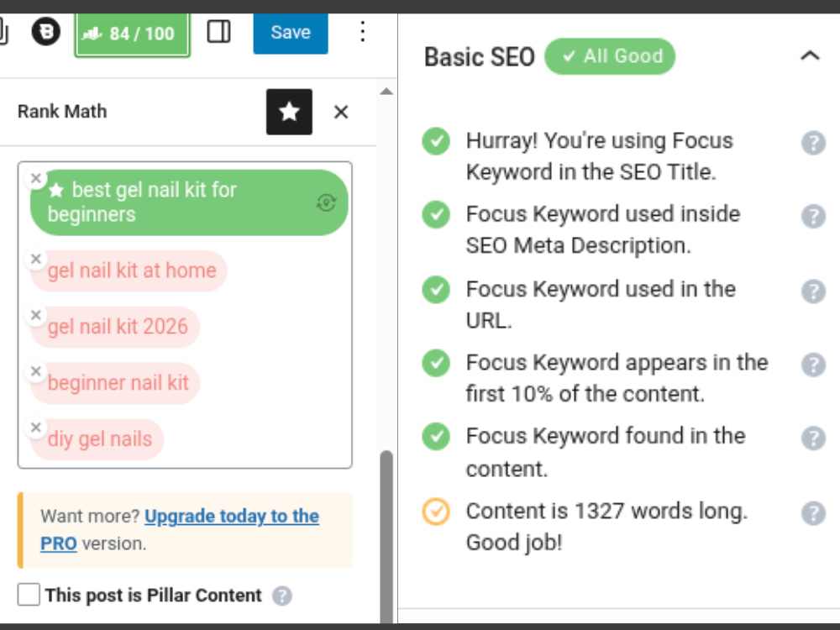This screenshot has height=630, width=840.
Task: Select the 'gel nail kit 2026' tag
Action: pos(115,328)
